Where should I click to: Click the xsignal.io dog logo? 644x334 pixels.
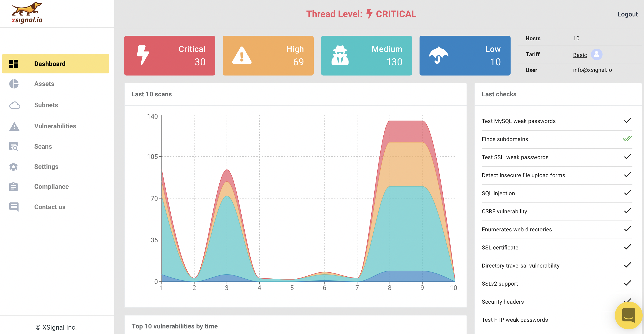click(x=27, y=13)
